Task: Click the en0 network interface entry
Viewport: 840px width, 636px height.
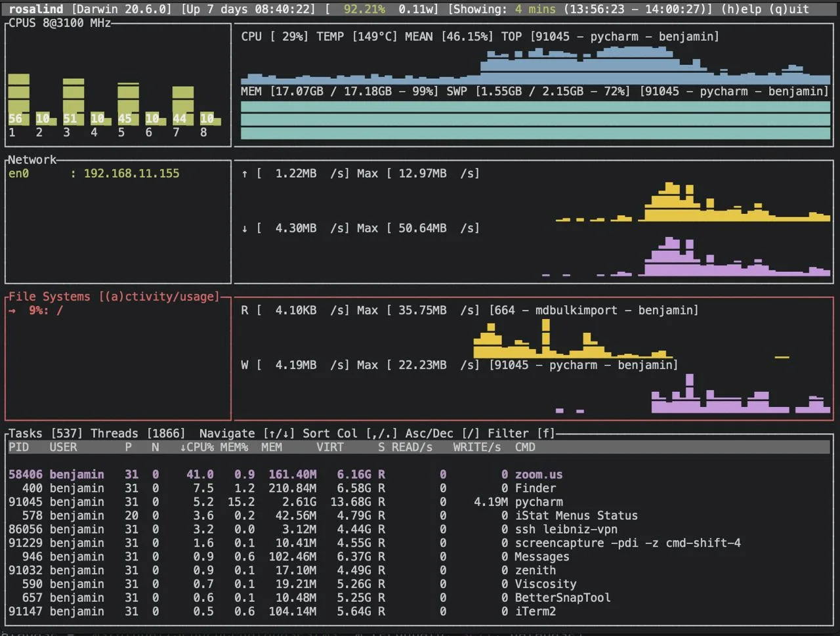Action: [18, 173]
